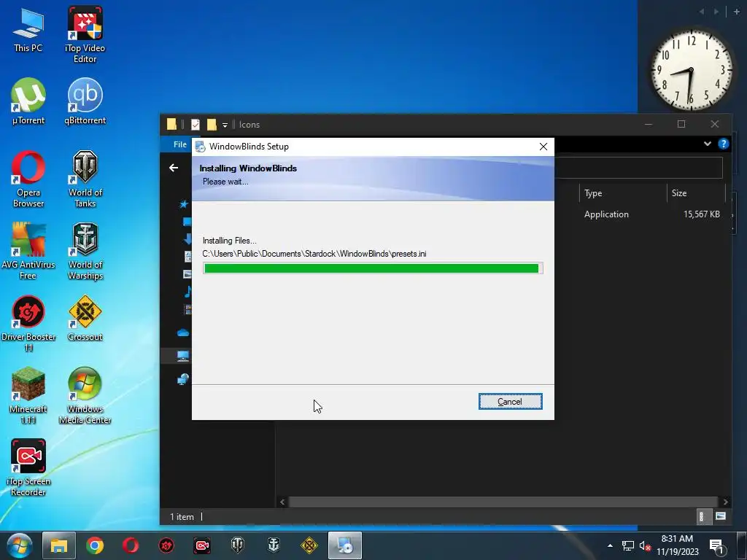Viewport: 747px width, 560px height.
Task: Switch to large icons view button
Action: (x=721, y=516)
